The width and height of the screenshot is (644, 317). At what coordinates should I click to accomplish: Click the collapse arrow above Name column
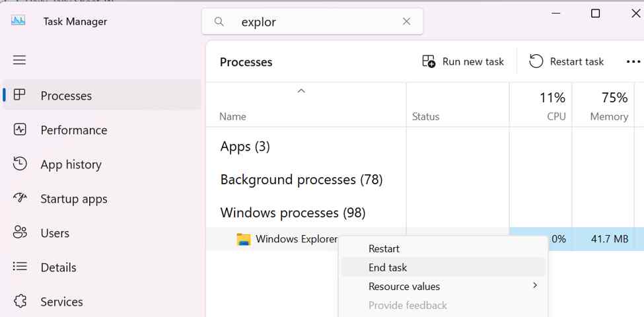[x=301, y=91]
